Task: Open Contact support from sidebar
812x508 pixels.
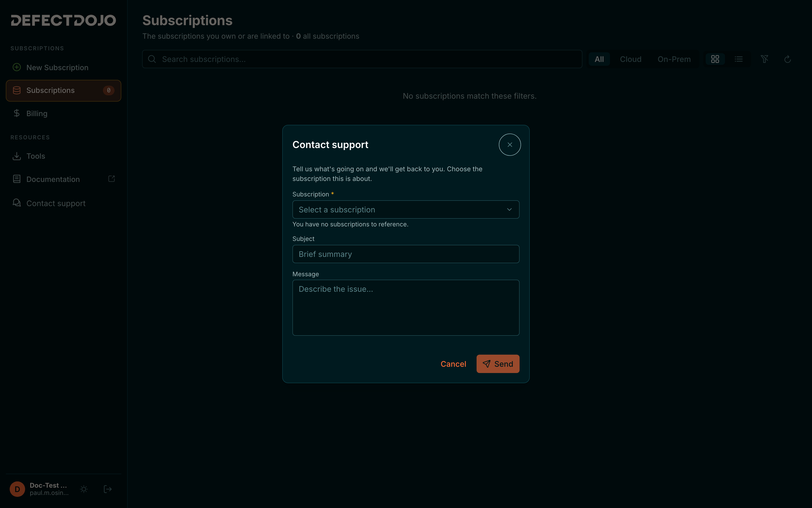Action: pos(63,203)
